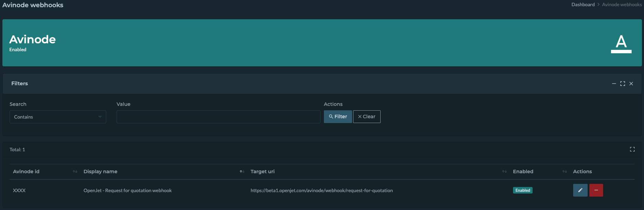Open the Search dropdown showing Contains
Image resolution: width=644 pixels, height=210 pixels.
tap(58, 117)
